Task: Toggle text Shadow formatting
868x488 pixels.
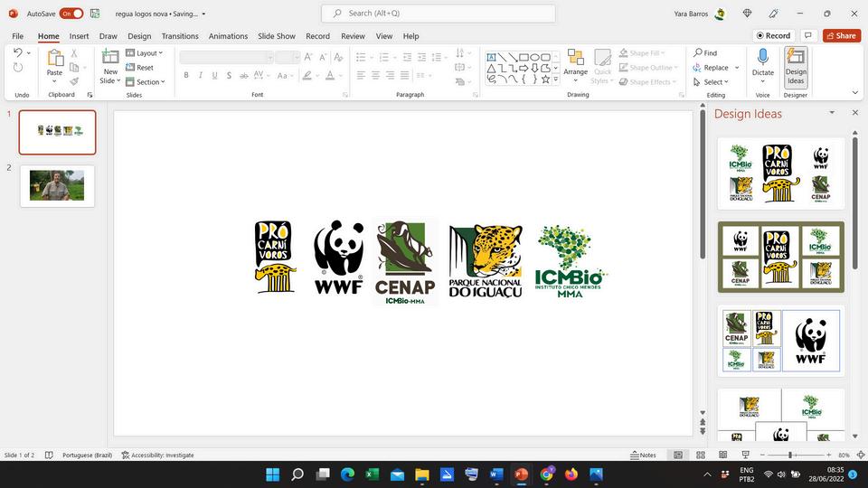Action: [x=229, y=75]
